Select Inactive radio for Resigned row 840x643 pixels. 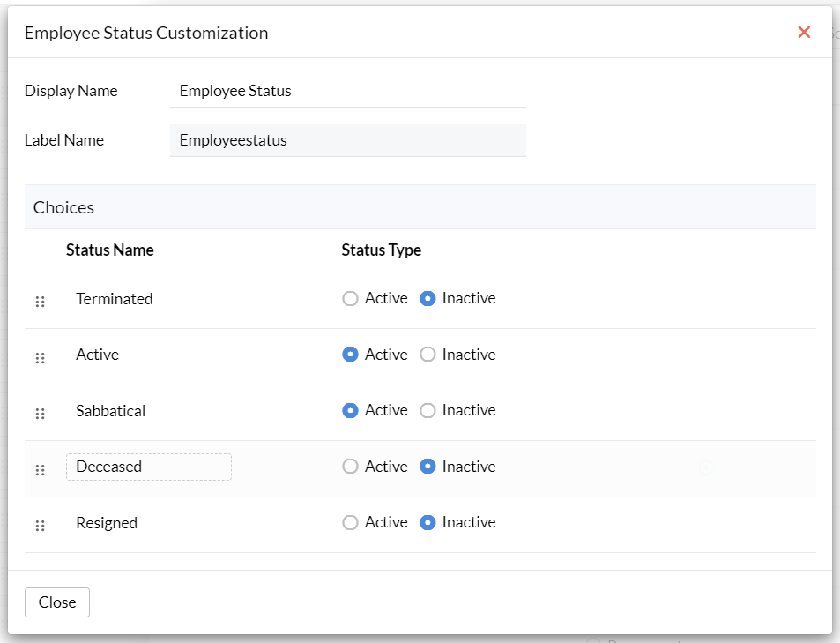click(x=427, y=523)
